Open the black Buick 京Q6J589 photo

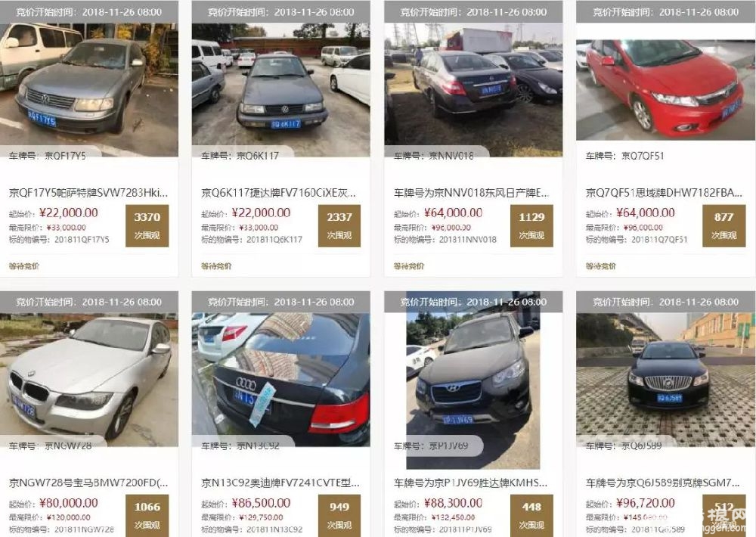(x=665, y=380)
